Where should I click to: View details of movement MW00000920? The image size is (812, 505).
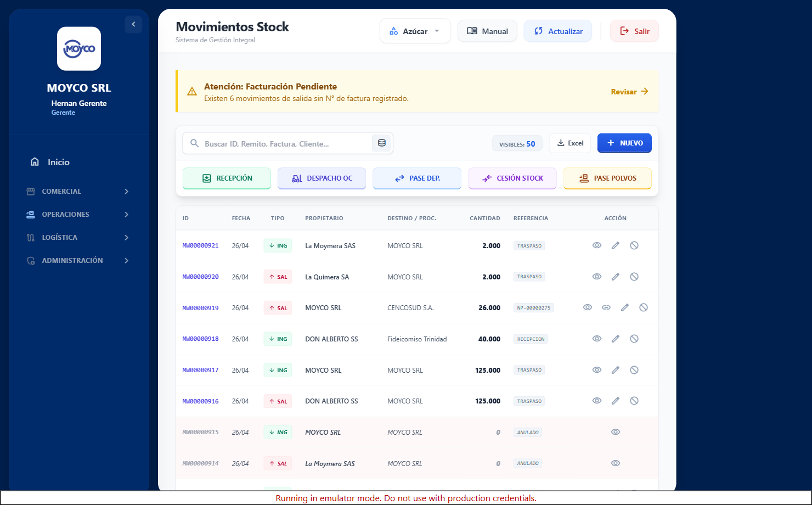click(597, 277)
